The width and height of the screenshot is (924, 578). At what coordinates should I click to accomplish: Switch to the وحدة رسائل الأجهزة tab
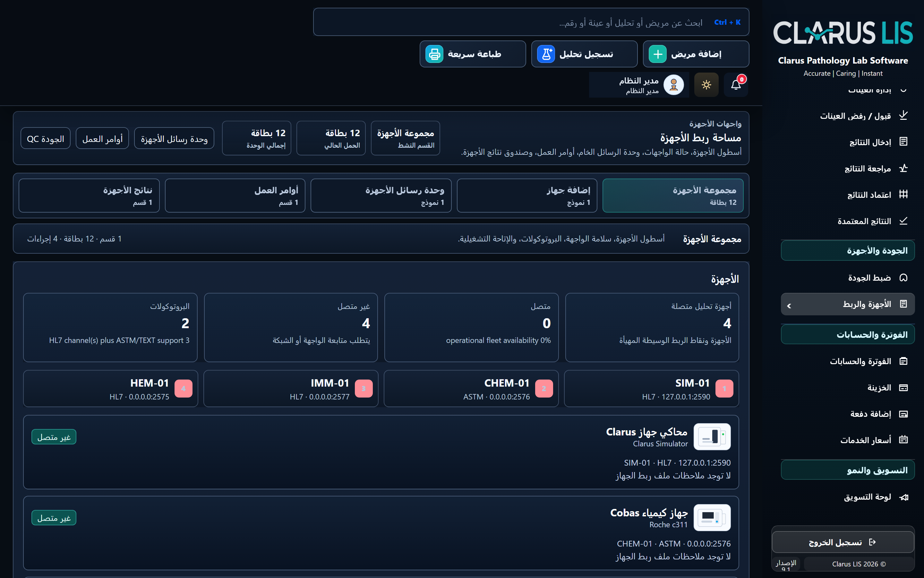381,196
